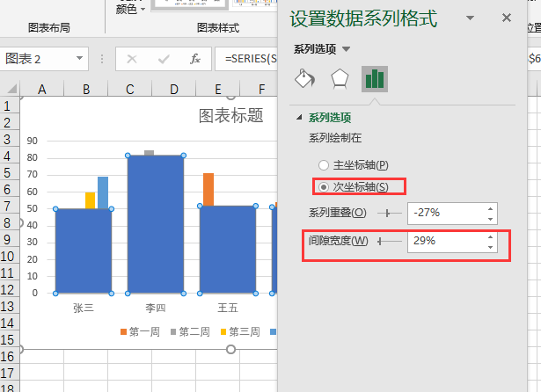Open the Effects pentagon tab
The height and width of the screenshot is (392, 541).
(x=339, y=79)
